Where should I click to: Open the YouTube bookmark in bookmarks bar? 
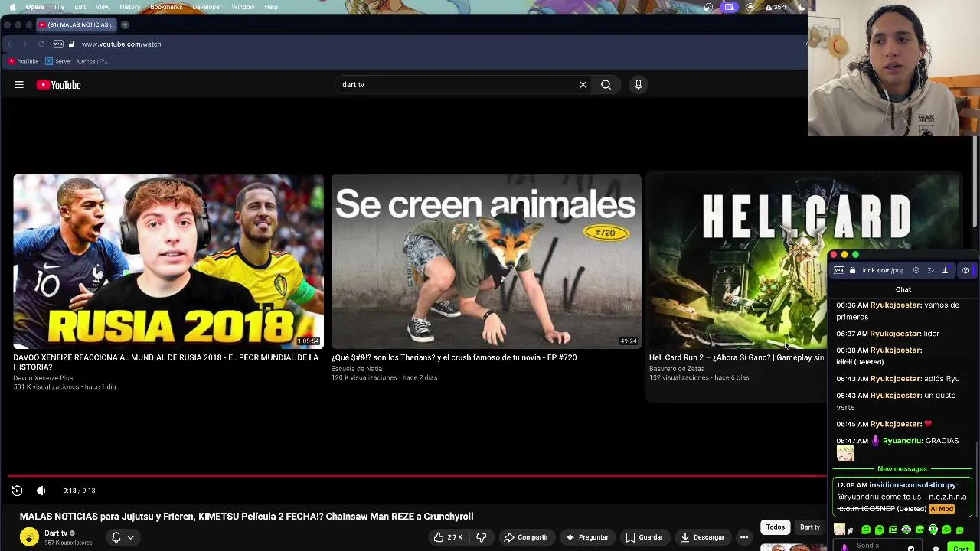[x=23, y=61]
